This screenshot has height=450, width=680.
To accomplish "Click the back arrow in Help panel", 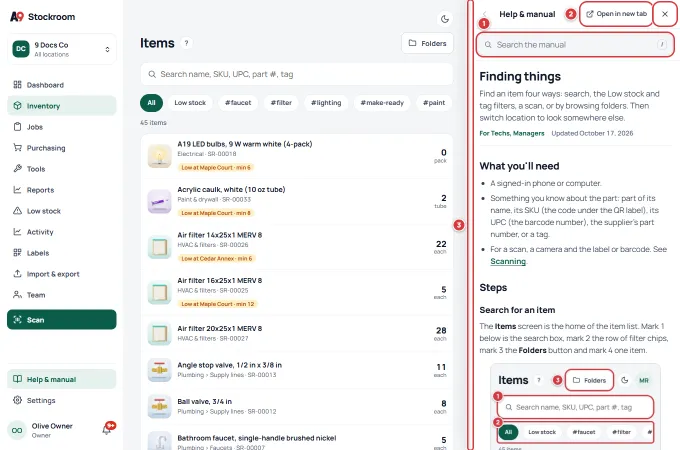I will [x=485, y=14].
